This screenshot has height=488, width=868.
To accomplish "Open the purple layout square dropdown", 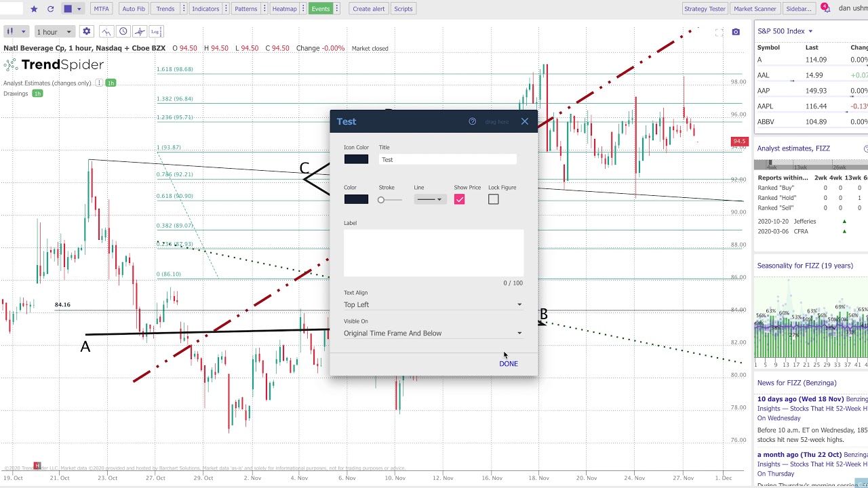I will pos(72,9).
